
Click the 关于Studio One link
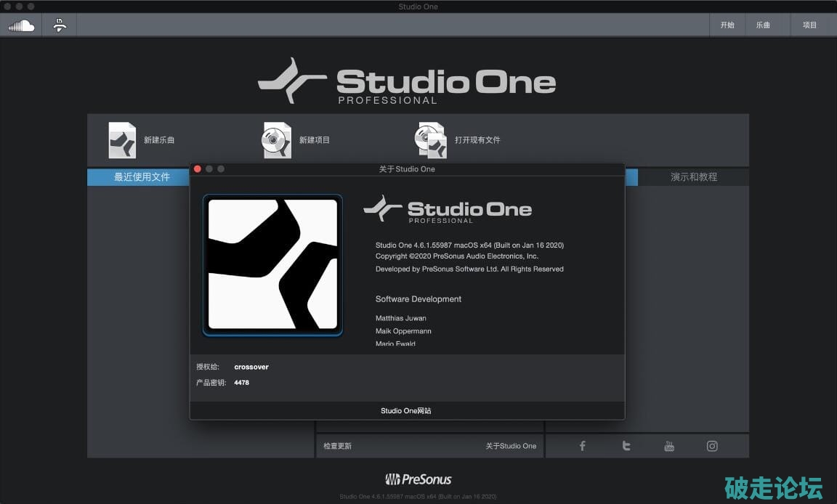pyautogui.click(x=511, y=446)
